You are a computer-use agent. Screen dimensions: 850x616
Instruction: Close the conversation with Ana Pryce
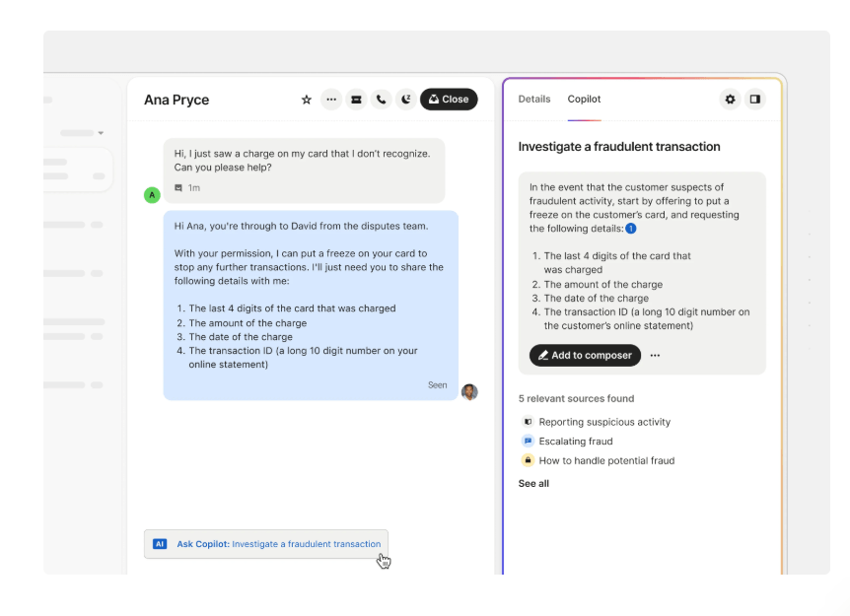(x=449, y=100)
